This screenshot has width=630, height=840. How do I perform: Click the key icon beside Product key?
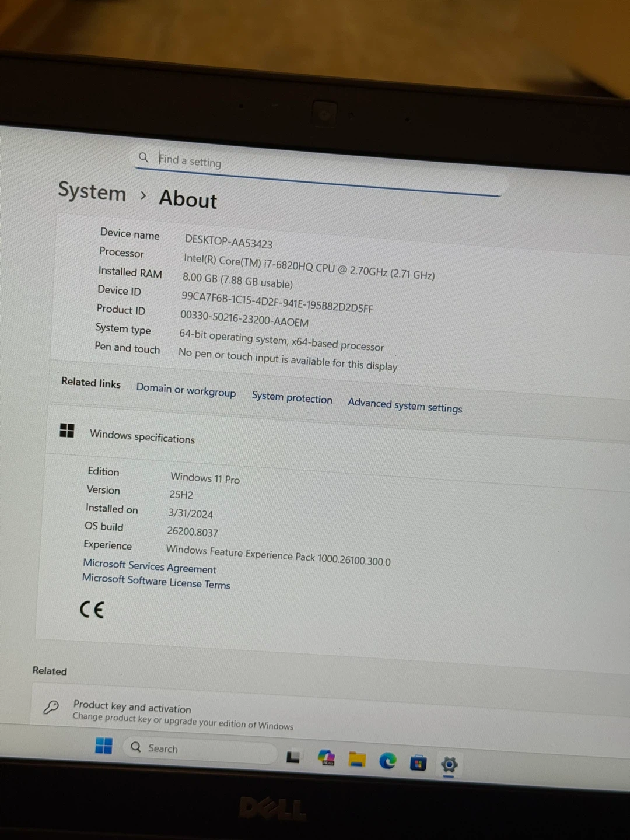tap(51, 707)
